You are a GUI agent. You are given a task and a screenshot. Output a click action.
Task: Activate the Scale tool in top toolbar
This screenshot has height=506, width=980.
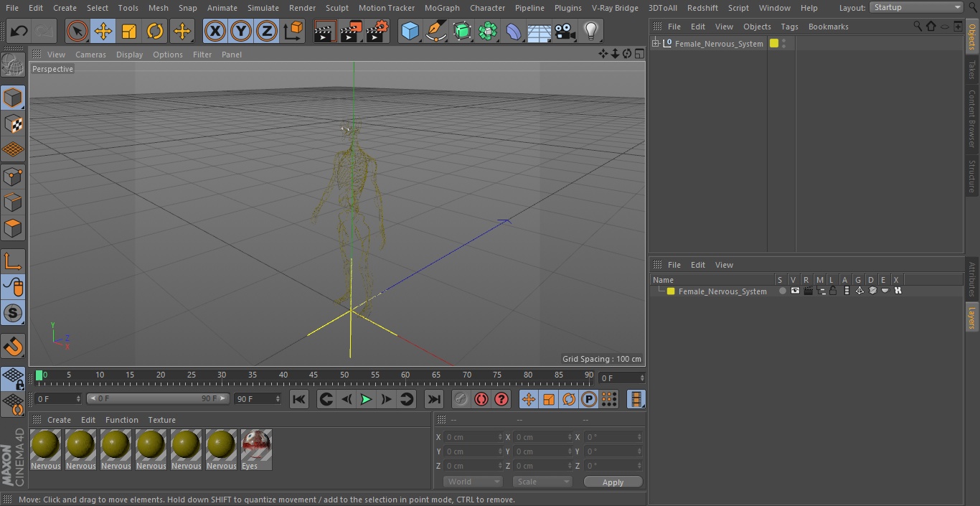tap(129, 32)
